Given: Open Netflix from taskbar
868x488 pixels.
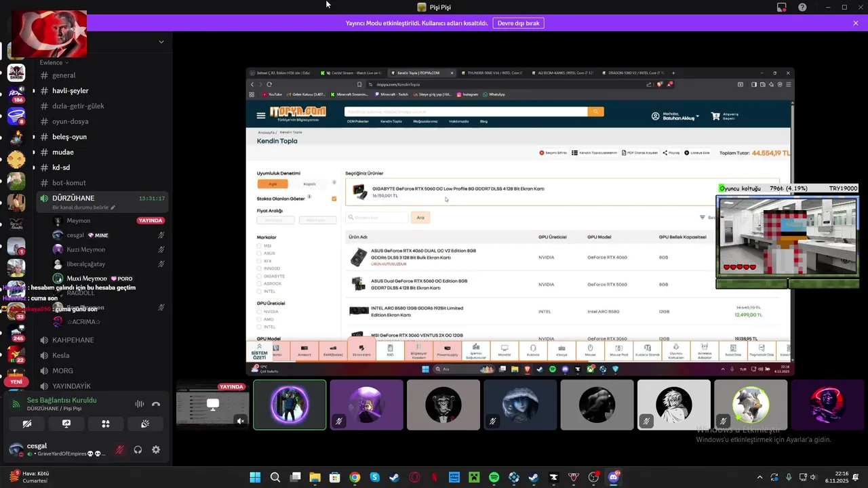Looking at the screenshot, I should pyautogui.click(x=434, y=477).
